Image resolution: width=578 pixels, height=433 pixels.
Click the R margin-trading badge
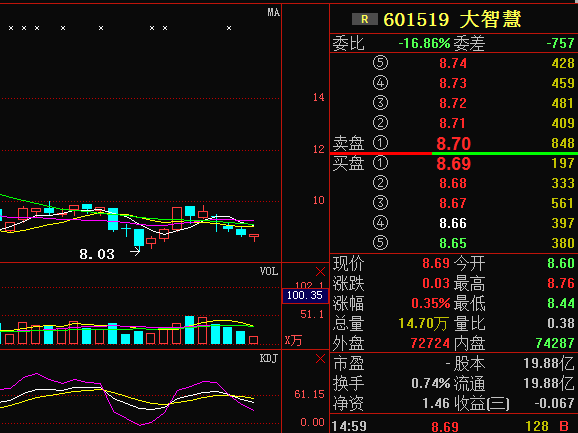(365, 19)
